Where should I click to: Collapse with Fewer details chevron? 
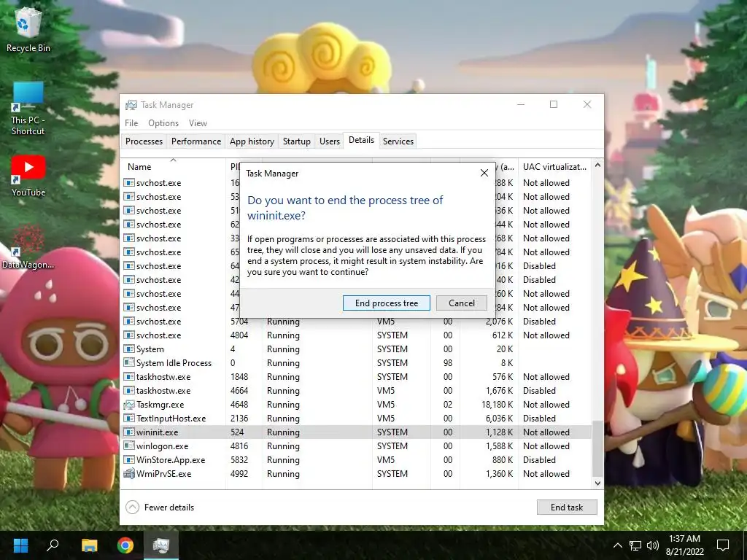[x=133, y=507]
